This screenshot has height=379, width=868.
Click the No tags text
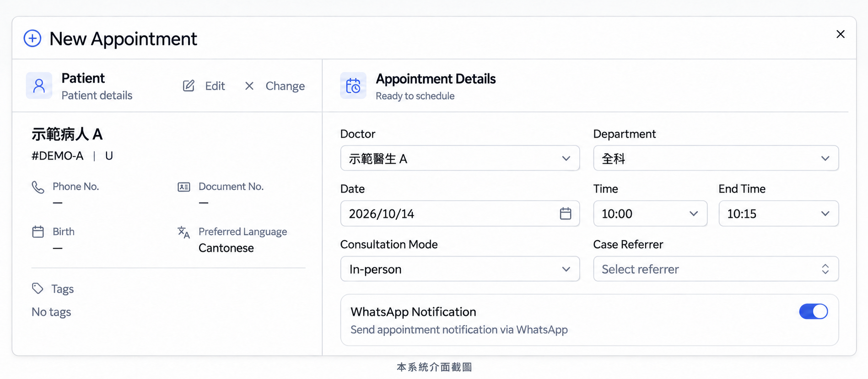point(51,312)
